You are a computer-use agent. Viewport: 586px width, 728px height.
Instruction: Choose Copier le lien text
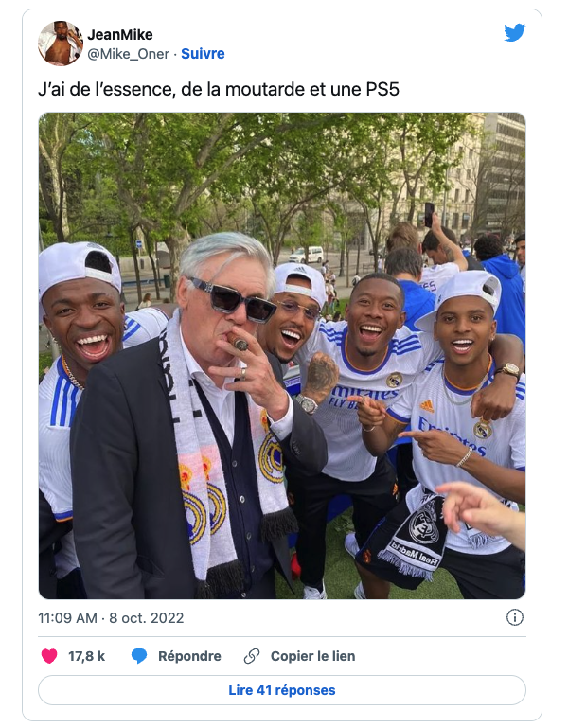pos(312,656)
